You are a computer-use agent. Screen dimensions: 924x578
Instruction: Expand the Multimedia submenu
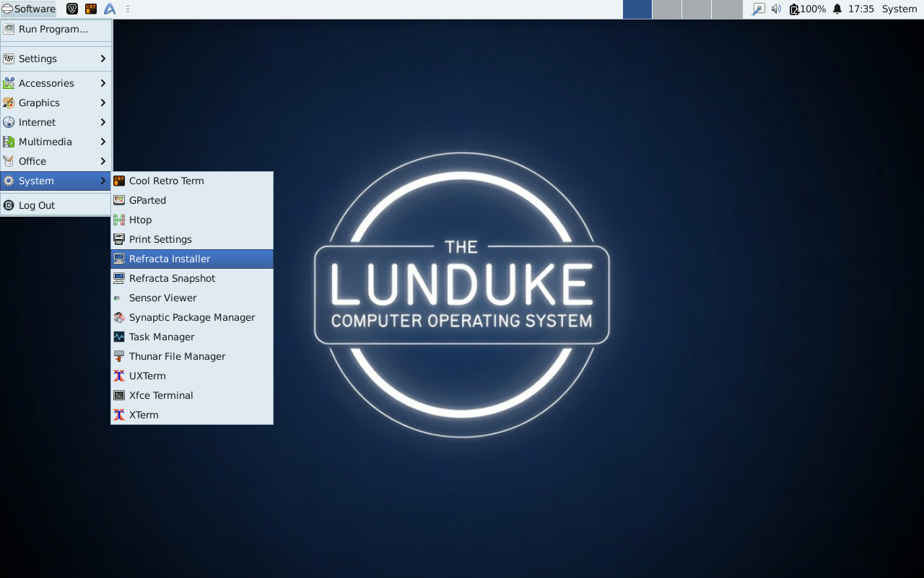coord(56,142)
